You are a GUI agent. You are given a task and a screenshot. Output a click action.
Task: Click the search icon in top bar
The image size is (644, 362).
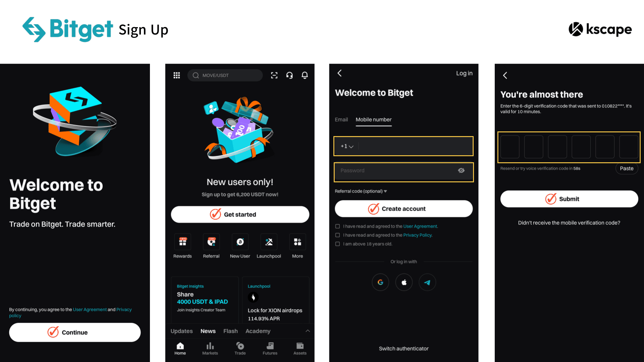click(x=196, y=75)
